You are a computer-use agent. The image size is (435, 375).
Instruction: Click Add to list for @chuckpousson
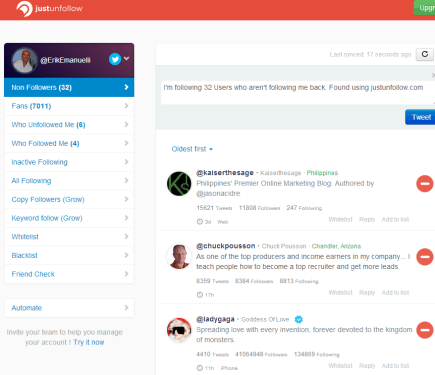pyautogui.click(x=395, y=292)
